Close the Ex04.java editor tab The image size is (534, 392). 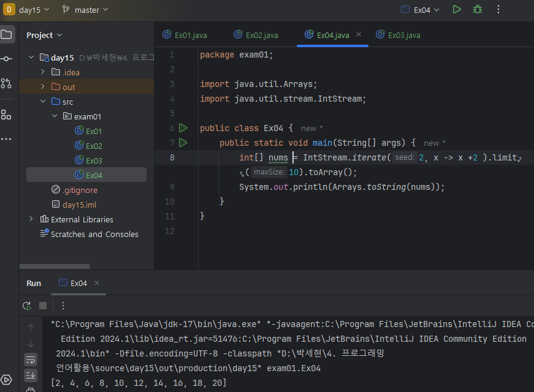359,35
